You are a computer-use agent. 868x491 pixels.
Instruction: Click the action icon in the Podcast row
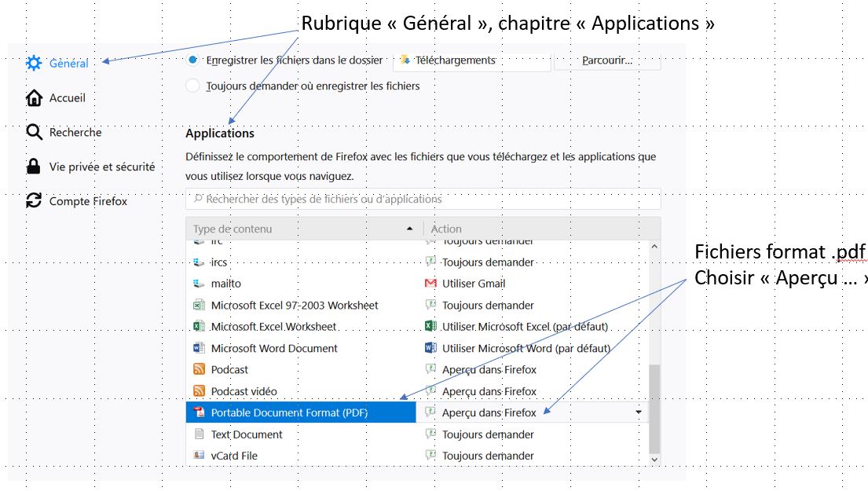coord(430,368)
